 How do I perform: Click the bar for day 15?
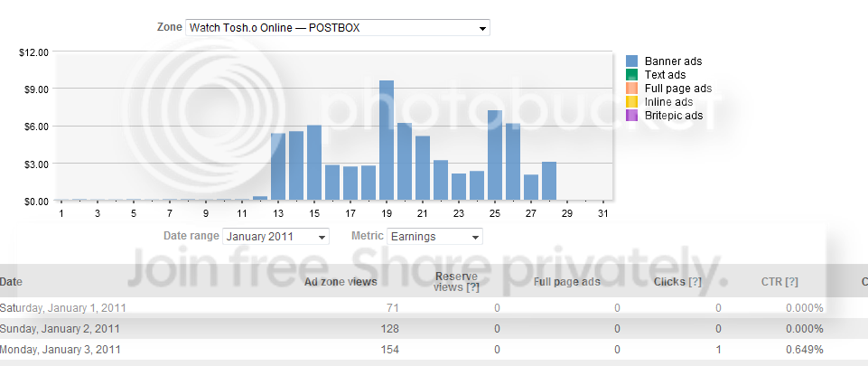click(314, 163)
